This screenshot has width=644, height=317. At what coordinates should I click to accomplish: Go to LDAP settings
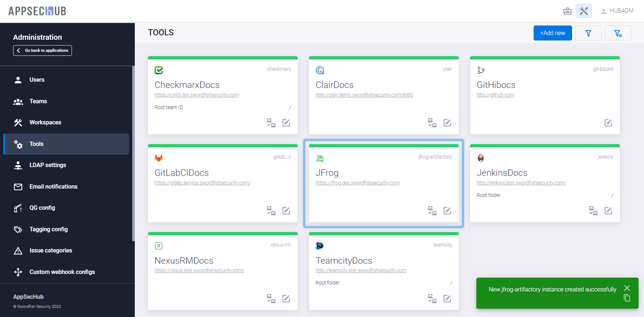(x=47, y=165)
